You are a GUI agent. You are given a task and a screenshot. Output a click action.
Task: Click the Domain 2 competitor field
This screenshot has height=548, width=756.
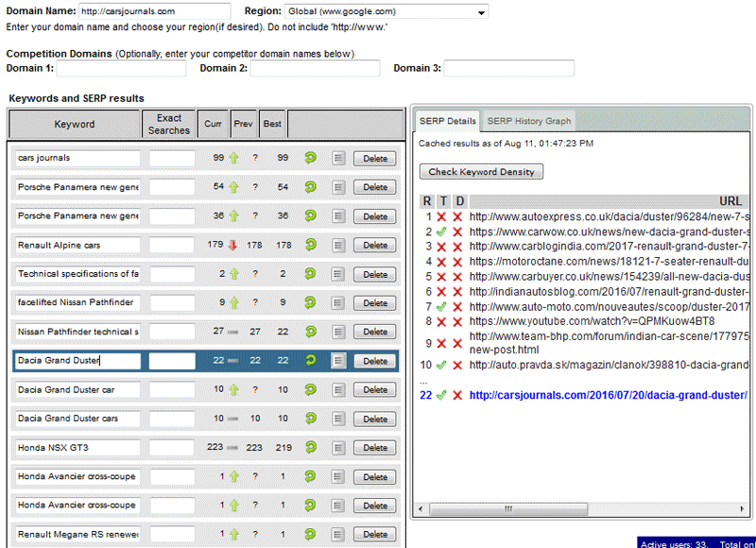pos(315,68)
